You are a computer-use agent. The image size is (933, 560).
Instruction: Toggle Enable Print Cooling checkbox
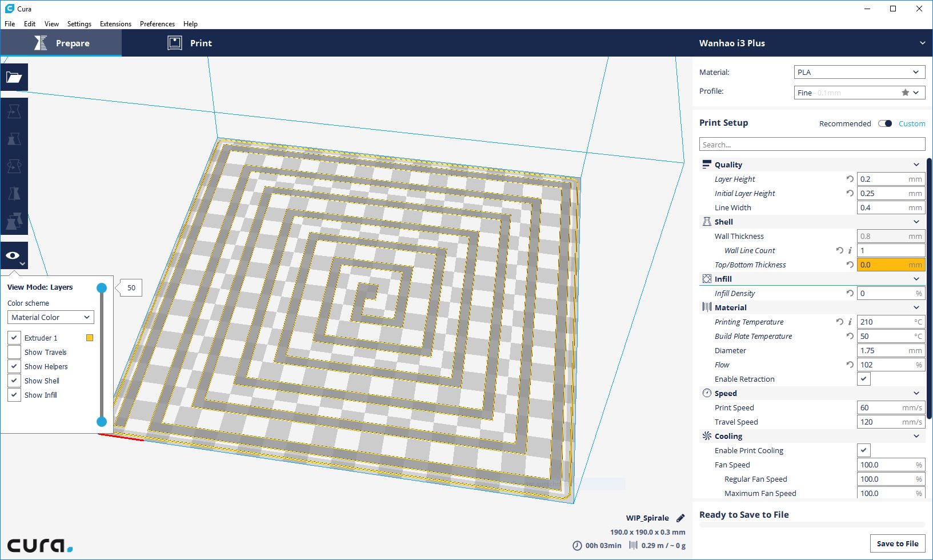point(863,450)
